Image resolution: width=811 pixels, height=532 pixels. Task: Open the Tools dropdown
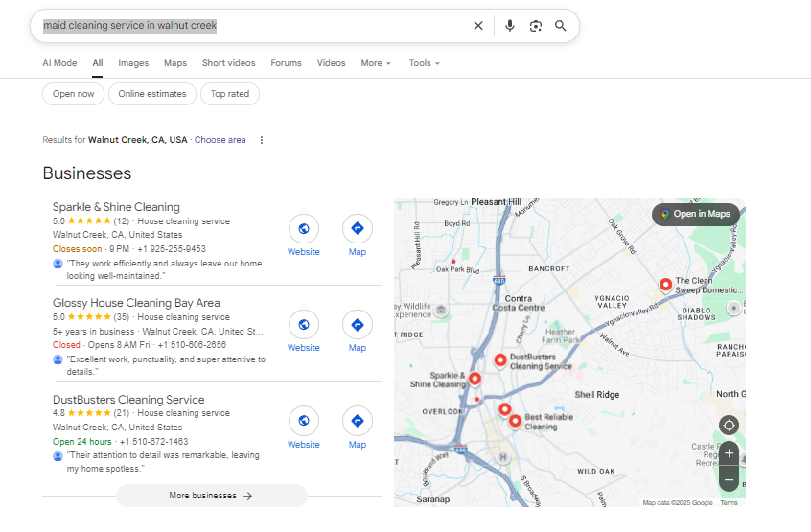(x=424, y=63)
